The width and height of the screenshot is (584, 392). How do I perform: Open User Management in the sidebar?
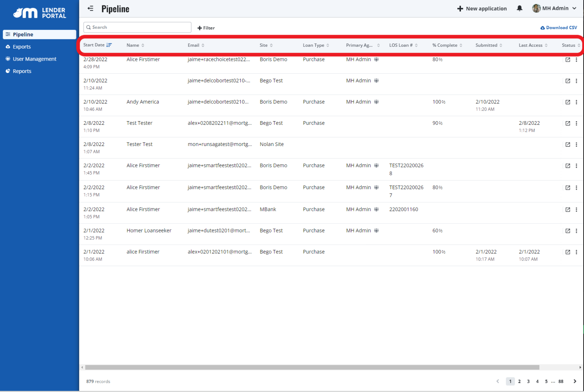click(31, 59)
